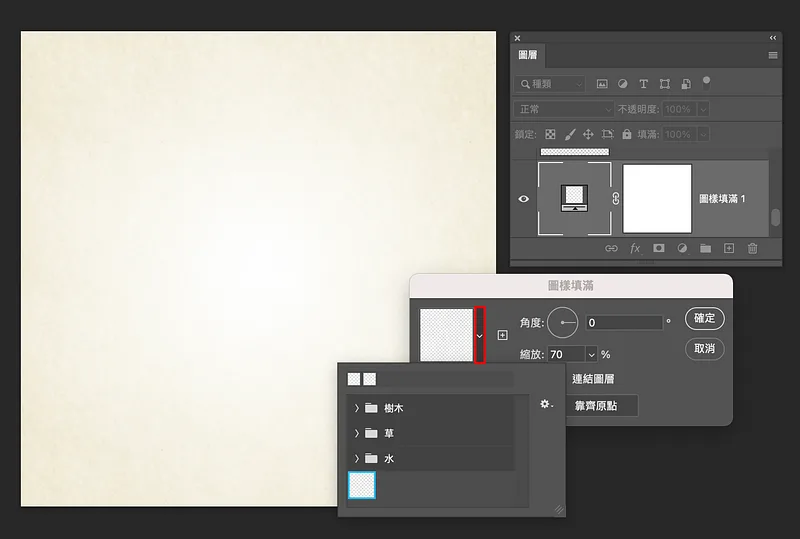
Task: Choose second recent pattern swatch
Action: 370,379
